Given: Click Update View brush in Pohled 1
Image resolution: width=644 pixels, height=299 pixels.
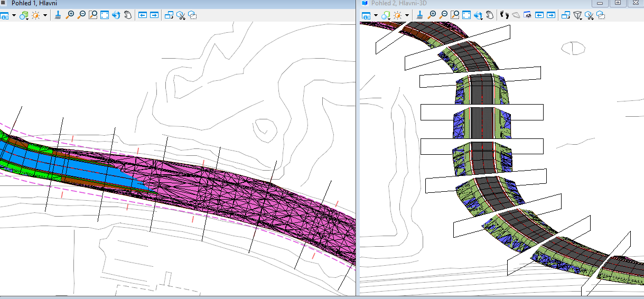Looking at the screenshot, I should (x=58, y=15).
